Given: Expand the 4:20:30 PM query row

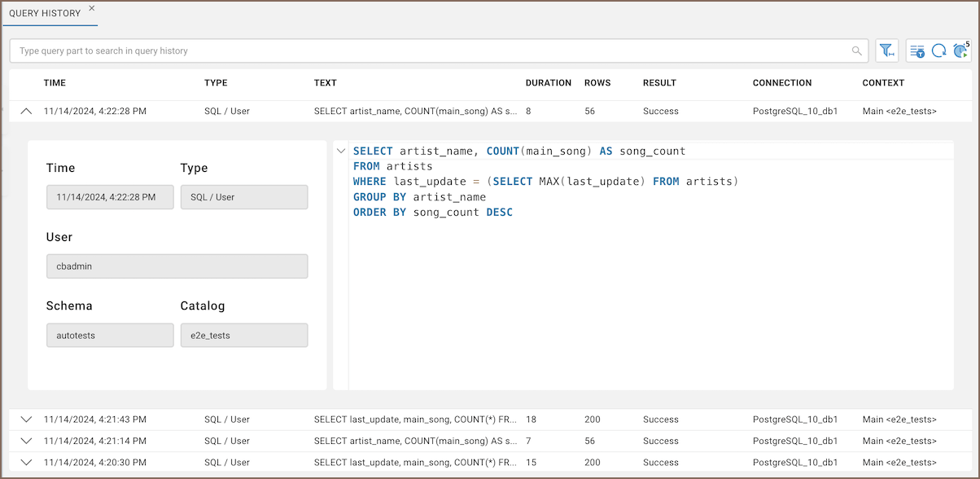Looking at the screenshot, I should tap(26, 463).
